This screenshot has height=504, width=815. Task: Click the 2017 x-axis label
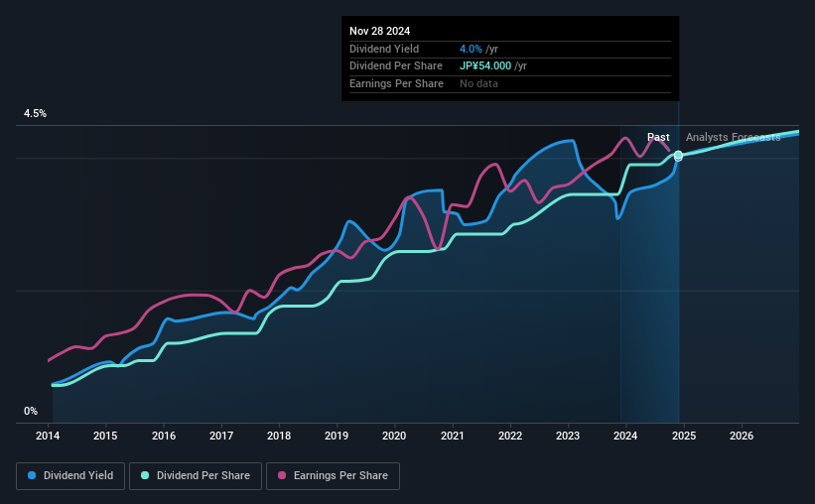click(x=221, y=436)
